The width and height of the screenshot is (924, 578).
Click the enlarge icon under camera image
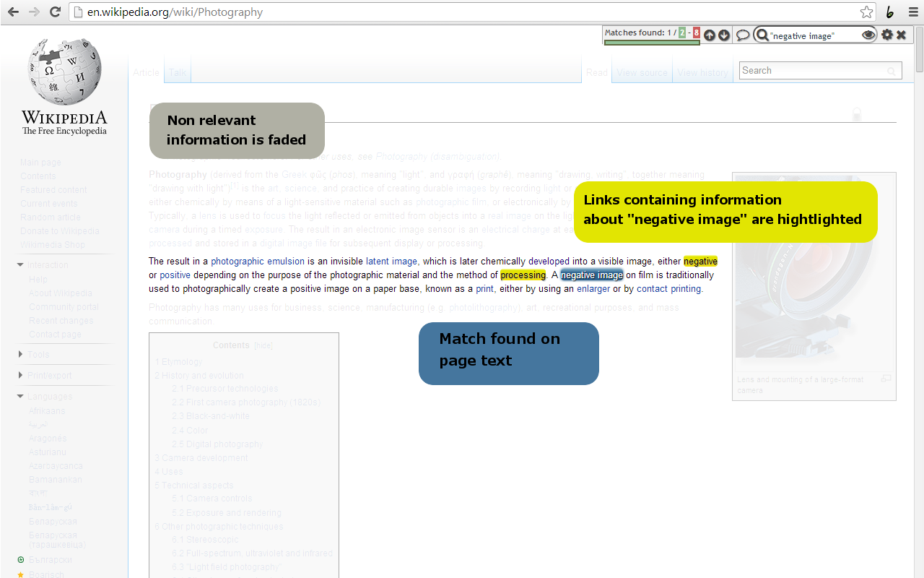point(886,378)
